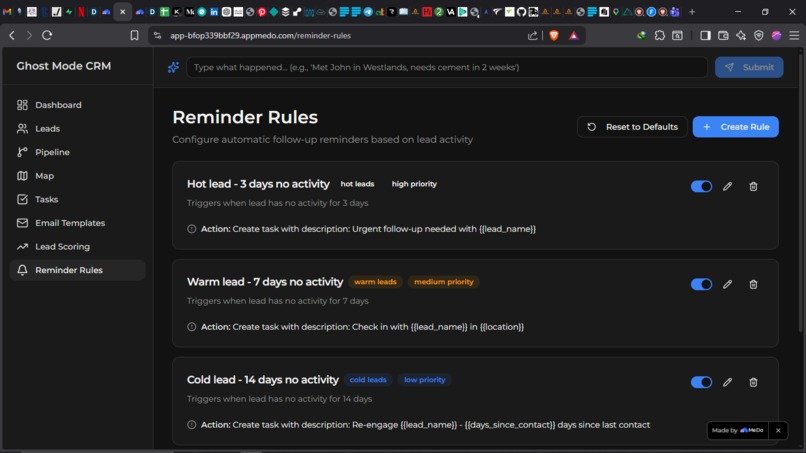Switch to the Netflix tab
This screenshot has width=806, height=453.
pos(81,11)
